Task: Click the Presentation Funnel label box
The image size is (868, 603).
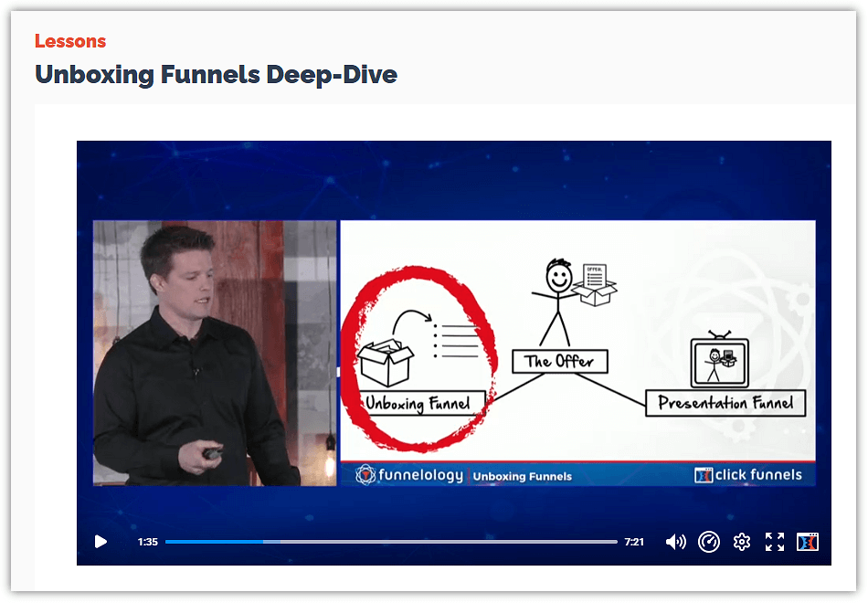Action: [725, 403]
